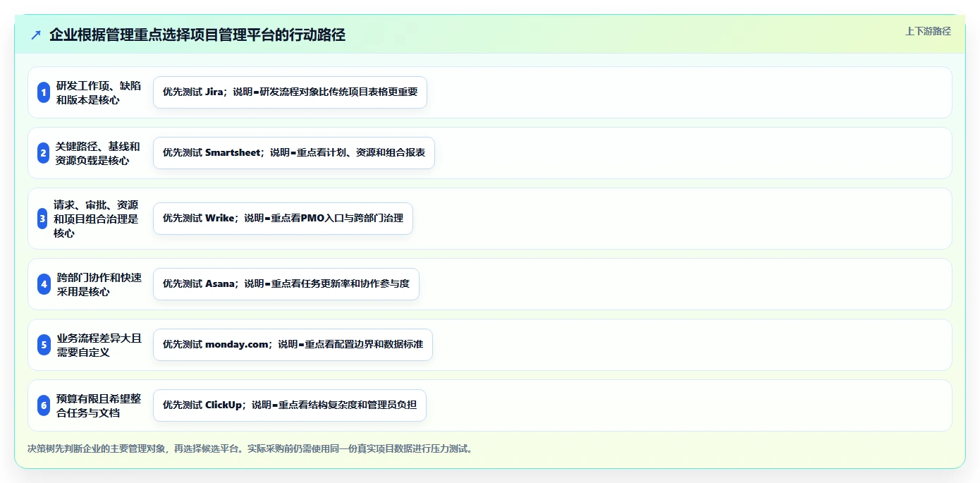Open the 优先测试 Asana recommendation box
The width and height of the screenshot is (980, 483).
pos(286,284)
